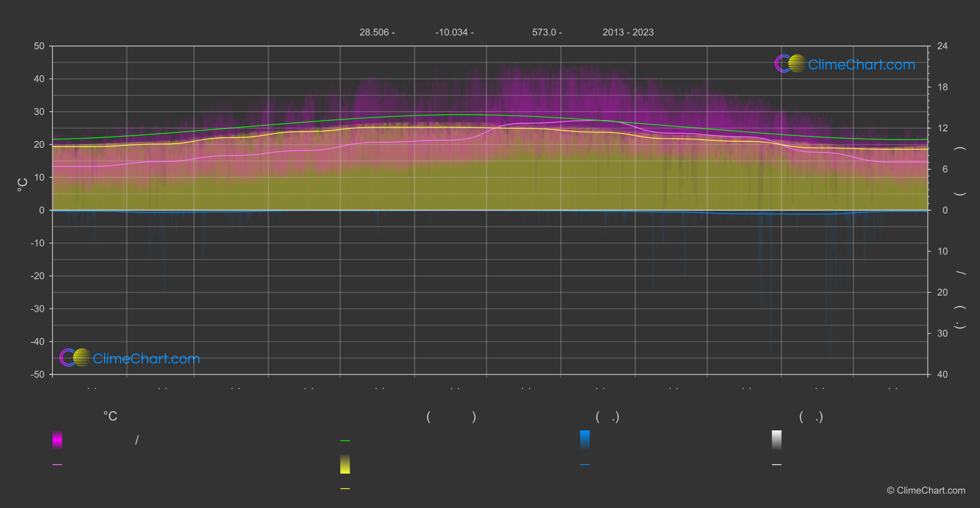Image resolution: width=980 pixels, height=508 pixels.
Task: Click the white line legend marker
Action: click(x=777, y=465)
